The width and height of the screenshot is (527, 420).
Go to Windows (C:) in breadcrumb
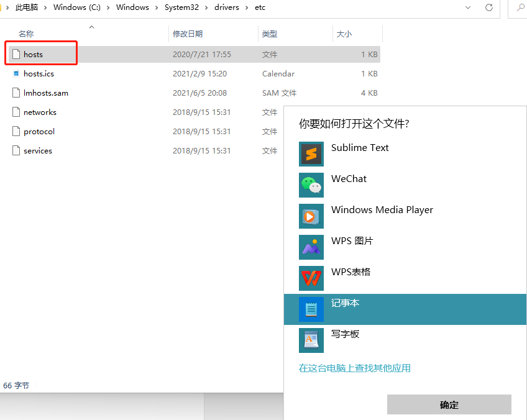point(77,7)
